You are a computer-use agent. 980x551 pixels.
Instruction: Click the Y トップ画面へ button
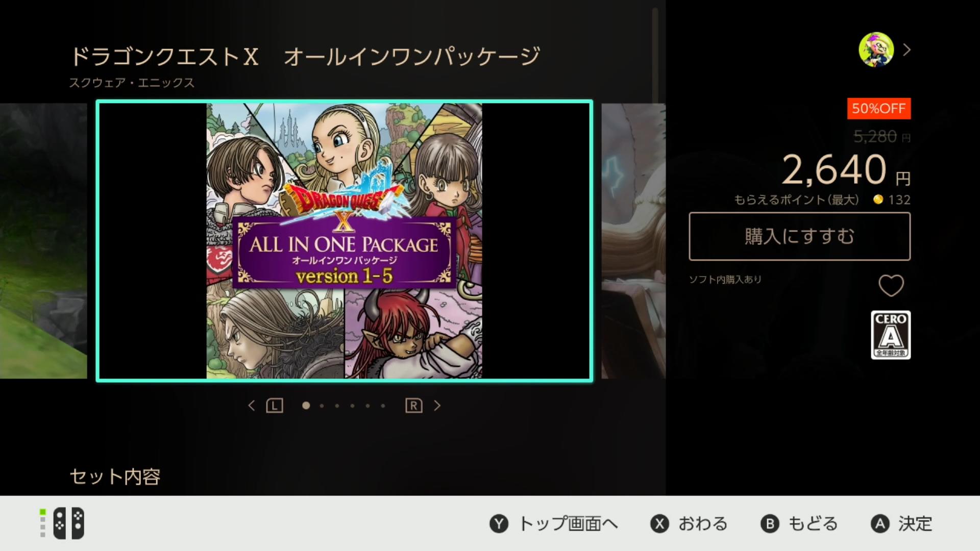[554, 524]
